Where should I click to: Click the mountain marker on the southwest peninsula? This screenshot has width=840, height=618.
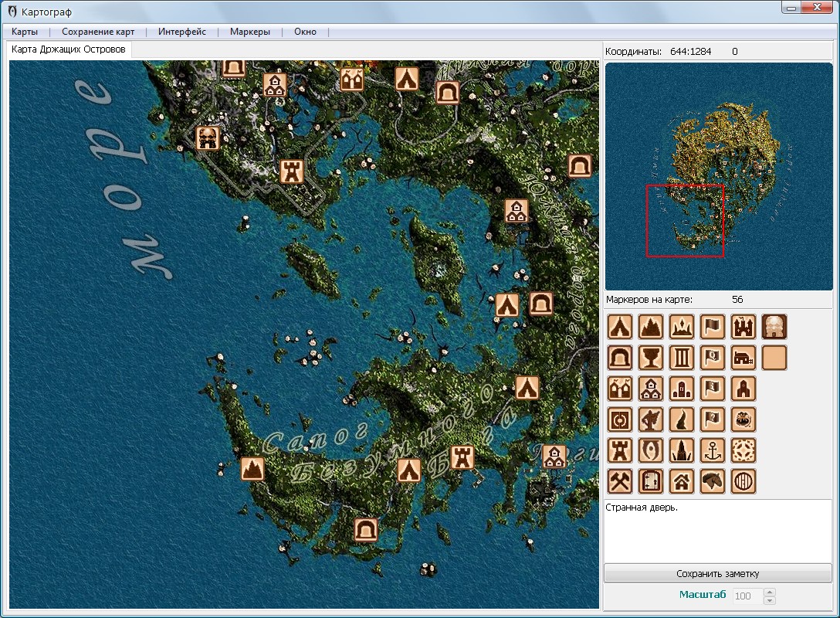click(252, 468)
